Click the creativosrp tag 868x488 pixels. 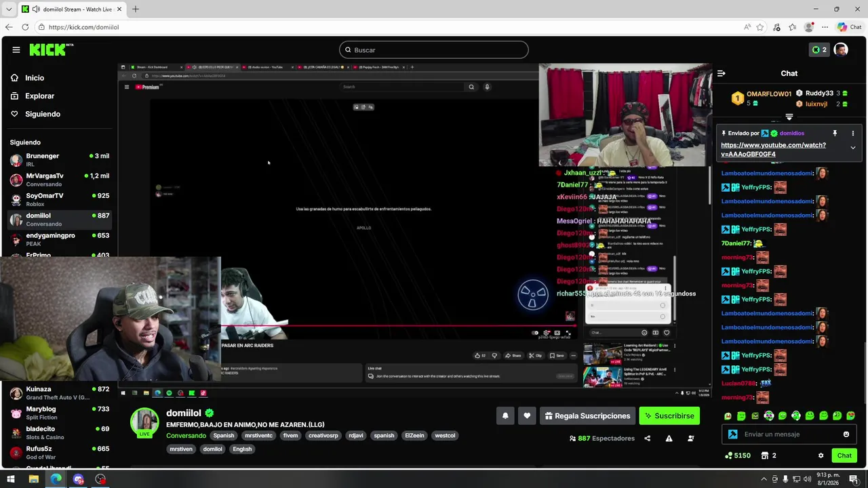[x=323, y=436]
